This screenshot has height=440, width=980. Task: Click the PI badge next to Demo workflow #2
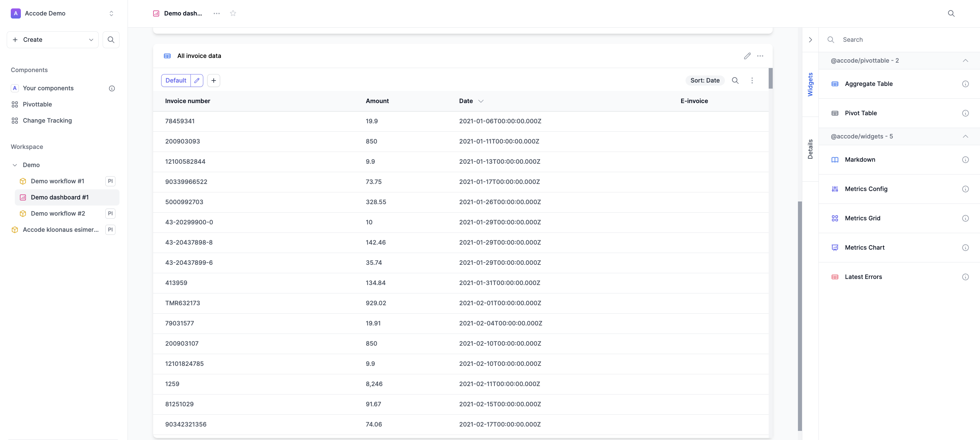(110, 213)
